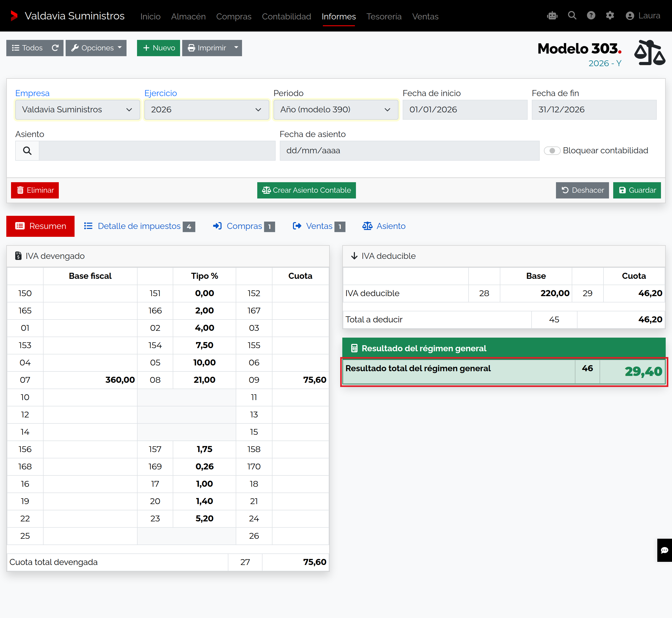Open settings gear icon in navbar
The height and width of the screenshot is (618, 672).
610,16
